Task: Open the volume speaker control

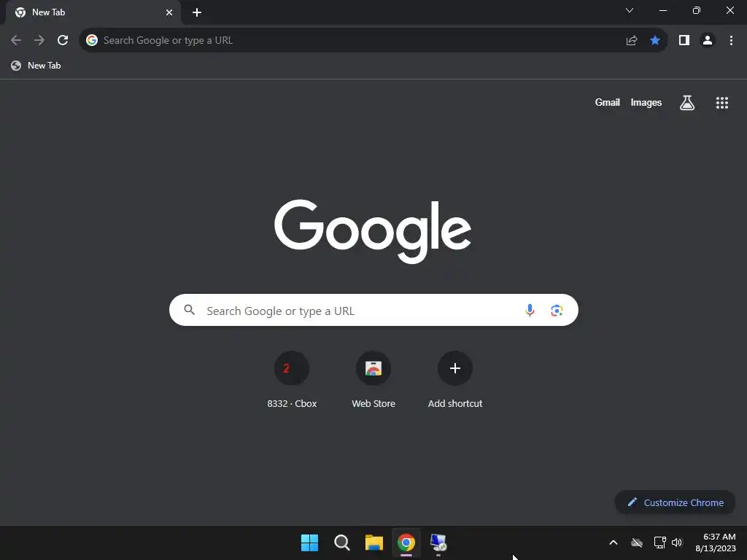Action: [677, 542]
